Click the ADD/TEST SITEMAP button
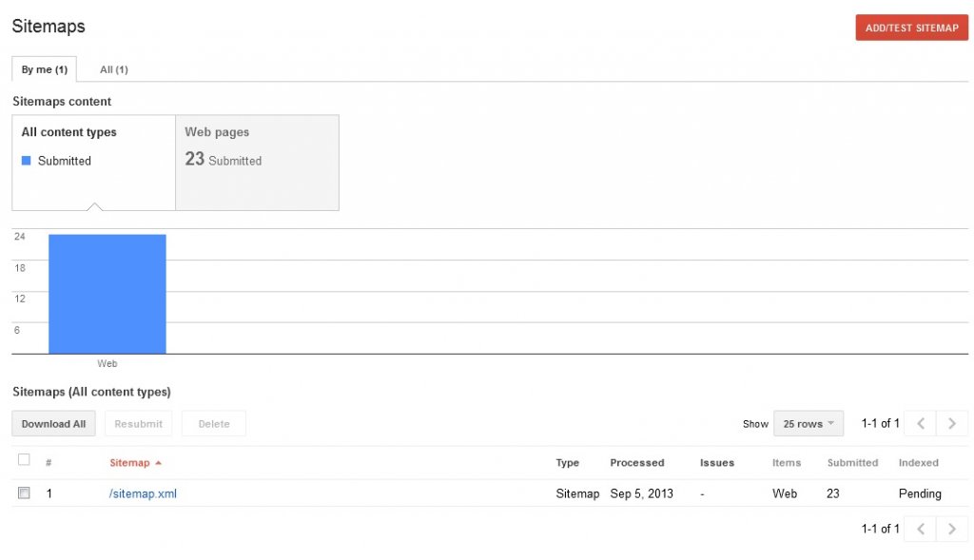The height and width of the screenshot is (560, 974). [x=911, y=28]
